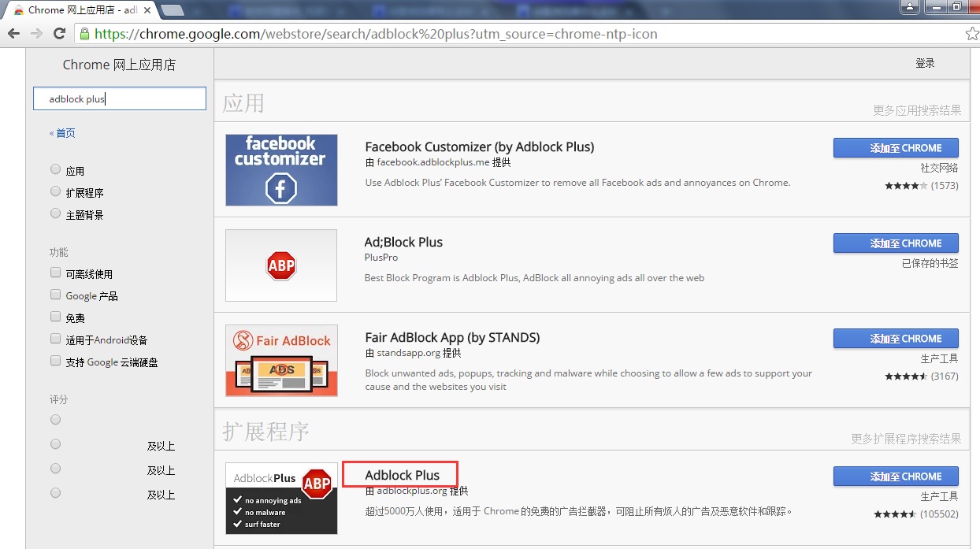Click the browser forward arrow
Screen dimensions: 980x549
(x=36, y=34)
